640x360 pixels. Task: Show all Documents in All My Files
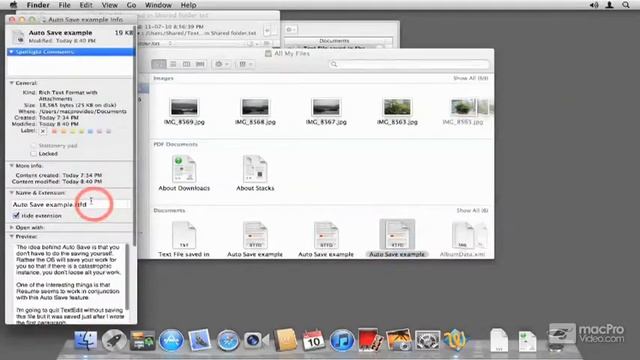[x=472, y=210]
